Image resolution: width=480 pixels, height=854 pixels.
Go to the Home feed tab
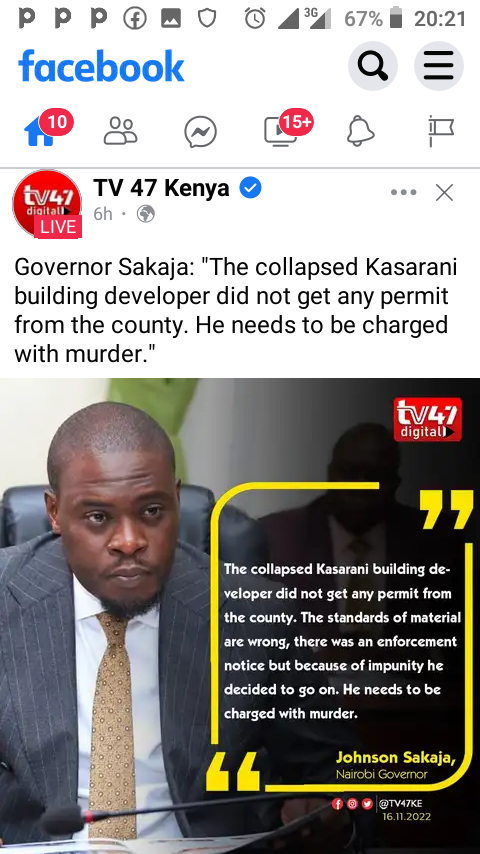pos(40,132)
